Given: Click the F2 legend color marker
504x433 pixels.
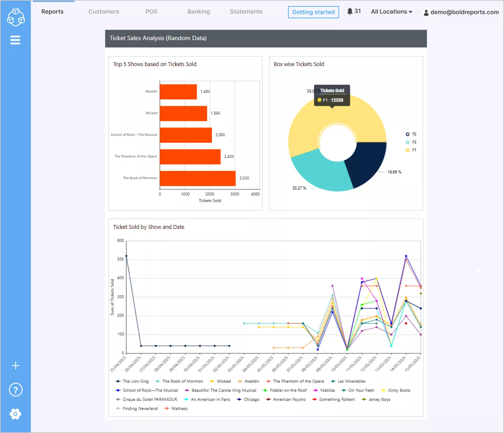Looking at the screenshot, I should 408,134.
